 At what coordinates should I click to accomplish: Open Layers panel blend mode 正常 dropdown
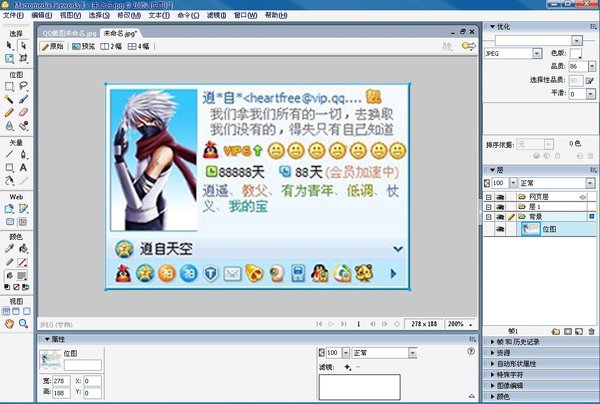tap(590, 183)
